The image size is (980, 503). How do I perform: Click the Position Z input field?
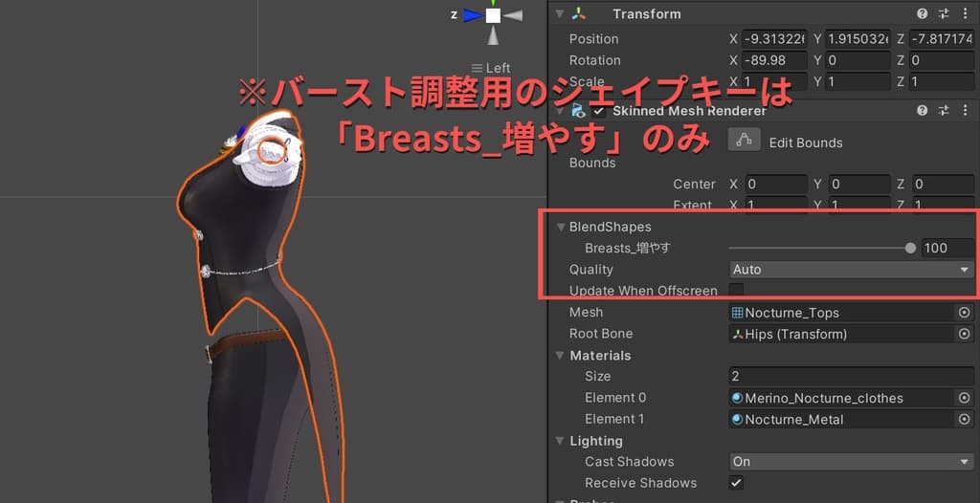942,39
